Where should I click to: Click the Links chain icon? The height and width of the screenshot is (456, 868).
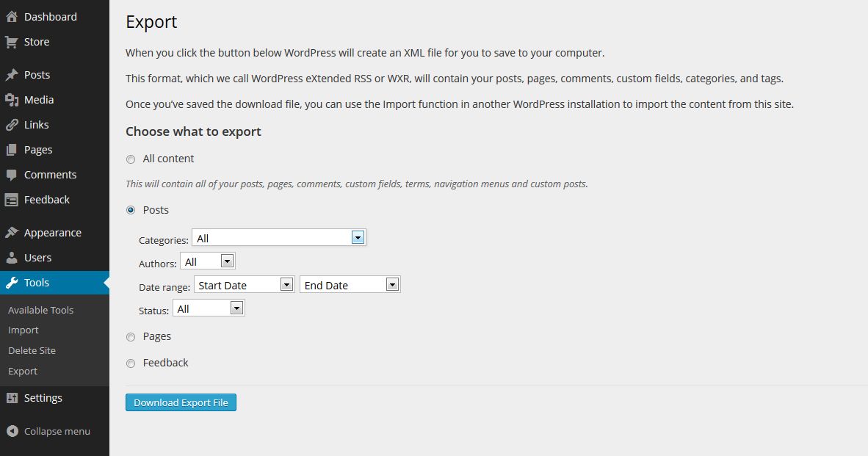(12, 125)
